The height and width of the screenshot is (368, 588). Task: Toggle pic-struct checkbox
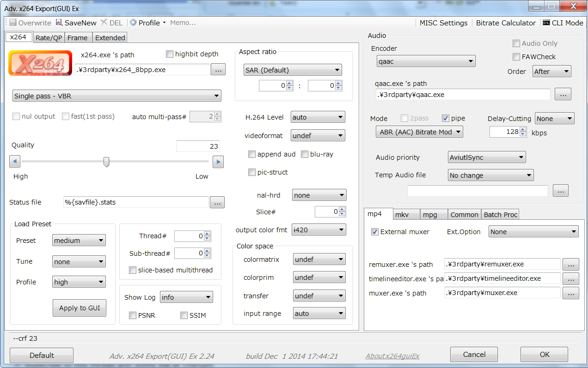point(252,172)
